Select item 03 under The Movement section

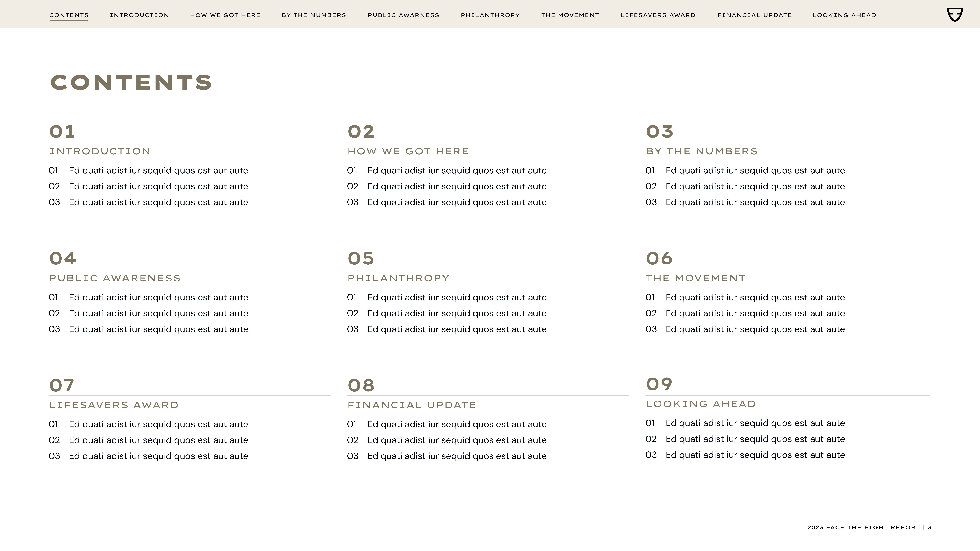click(745, 330)
